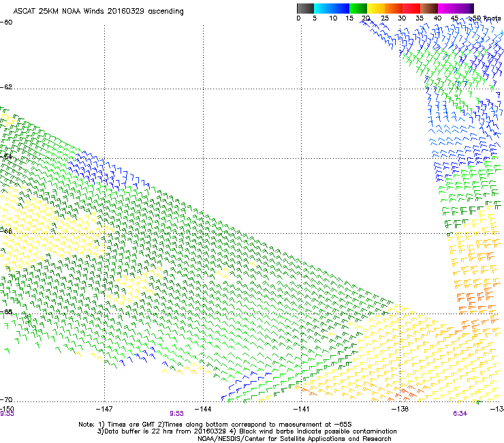Click the '25' label under the color bar
This screenshot has width=504, height=443.
(385, 18)
